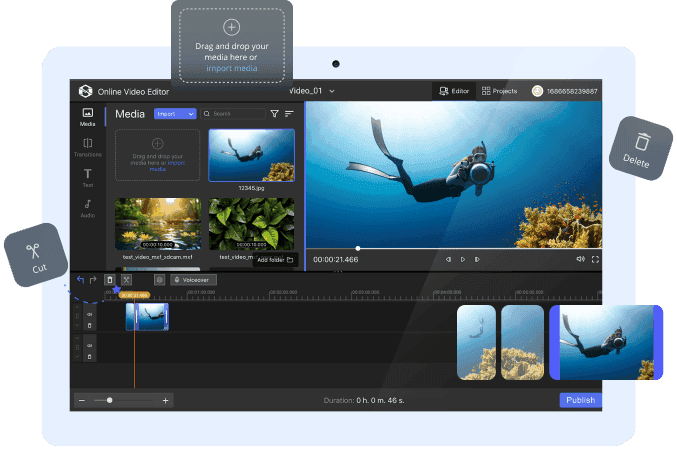677x454 pixels.
Task: Switch to the Projects tab
Action: [499, 91]
